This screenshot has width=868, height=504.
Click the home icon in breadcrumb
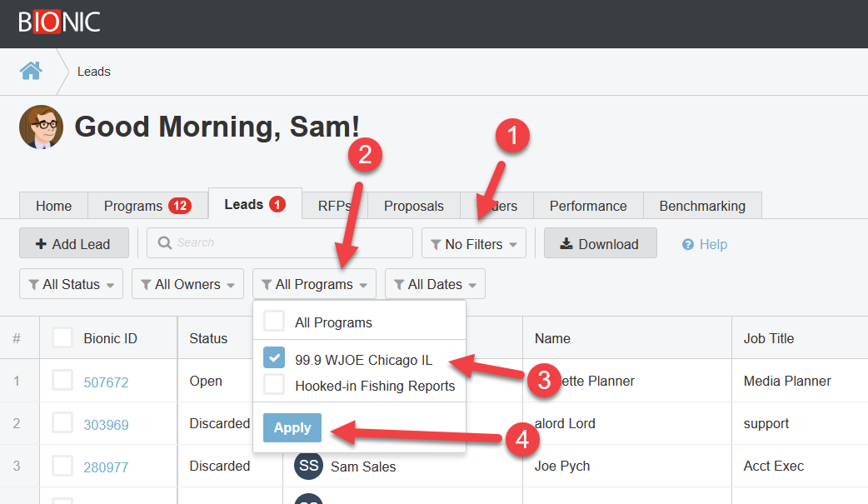point(31,71)
